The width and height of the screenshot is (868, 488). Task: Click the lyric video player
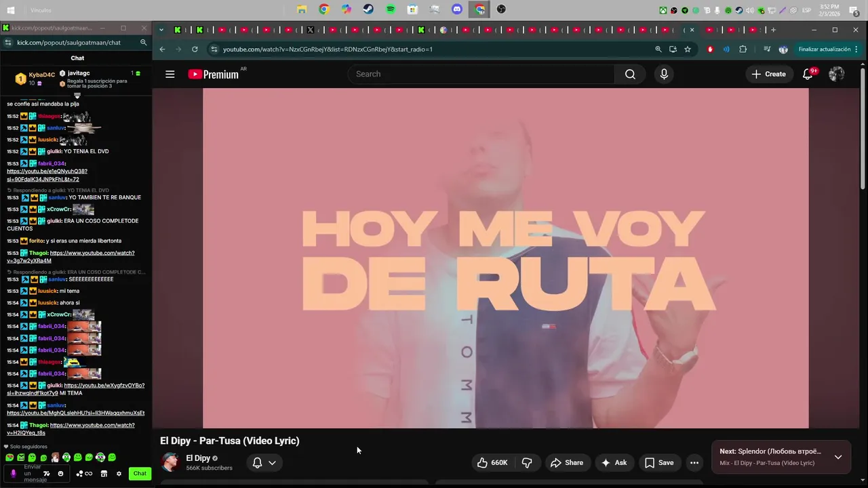coord(505,258)
